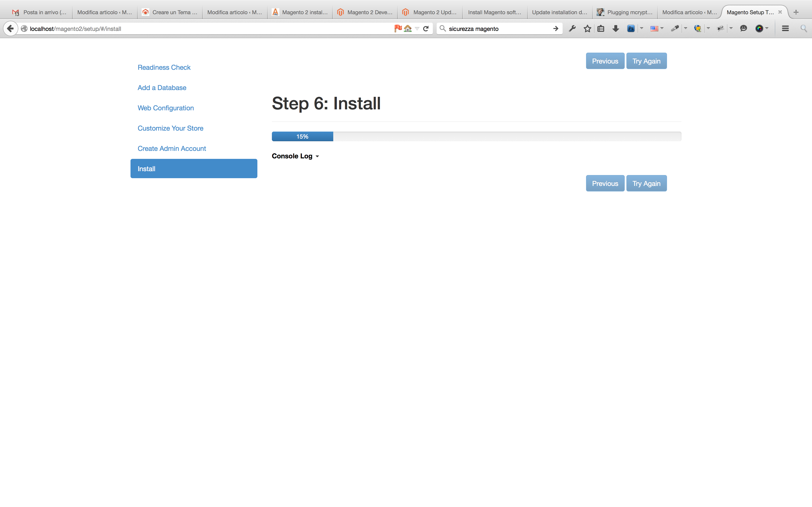
Task: Click the sicurezza magento search field
Action: (x=497, y=29)
